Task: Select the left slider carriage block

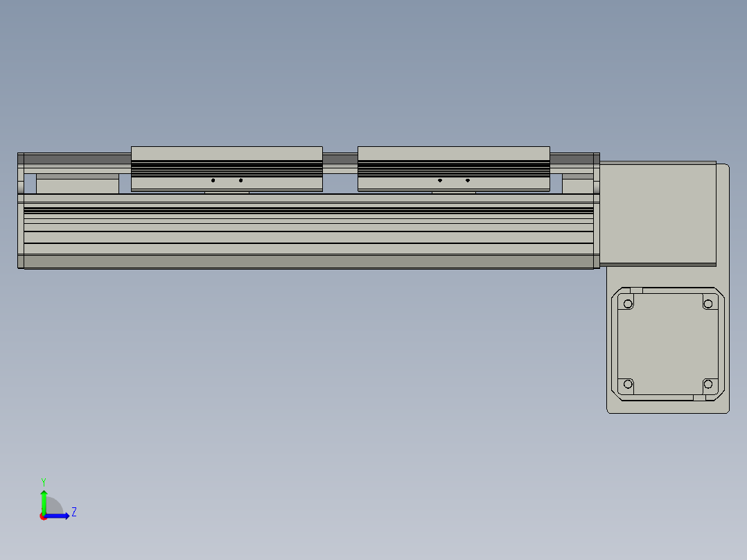Action: 227,168
